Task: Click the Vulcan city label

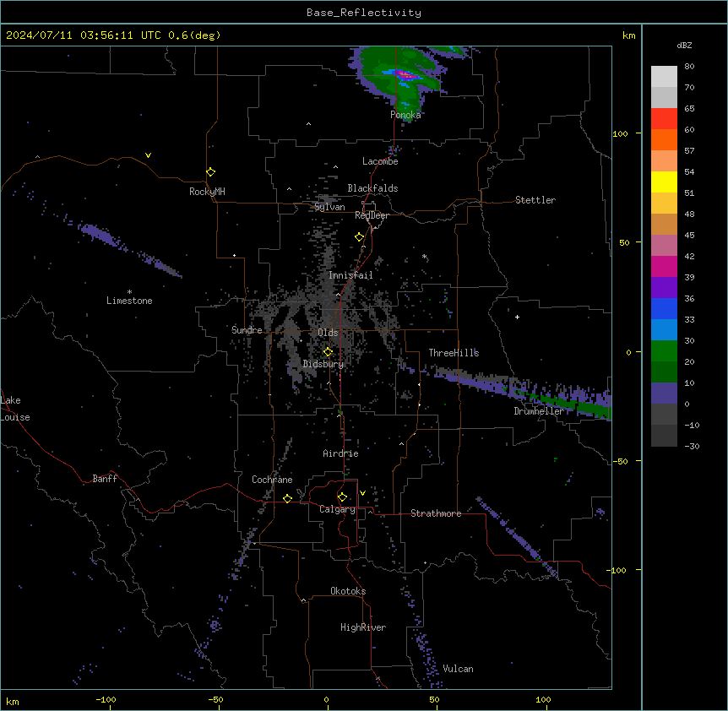Action: [x=458, y=669]
